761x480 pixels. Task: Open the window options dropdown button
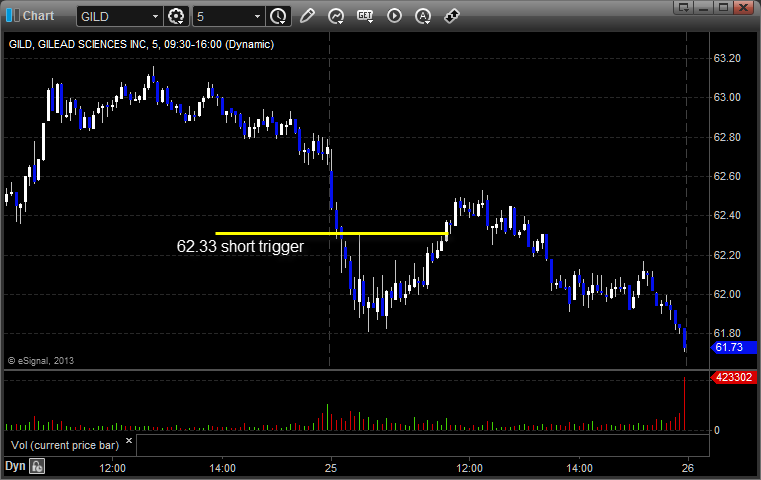tap(683, 7)
